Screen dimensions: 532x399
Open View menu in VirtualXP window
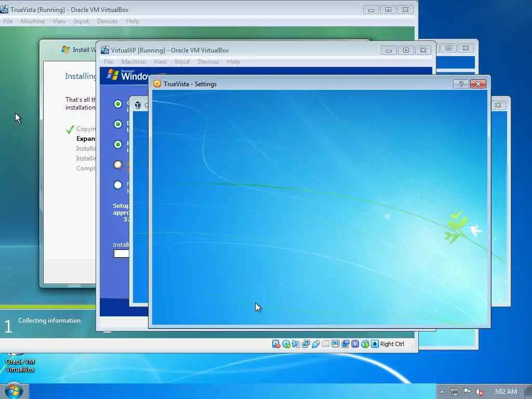[160, 61]
